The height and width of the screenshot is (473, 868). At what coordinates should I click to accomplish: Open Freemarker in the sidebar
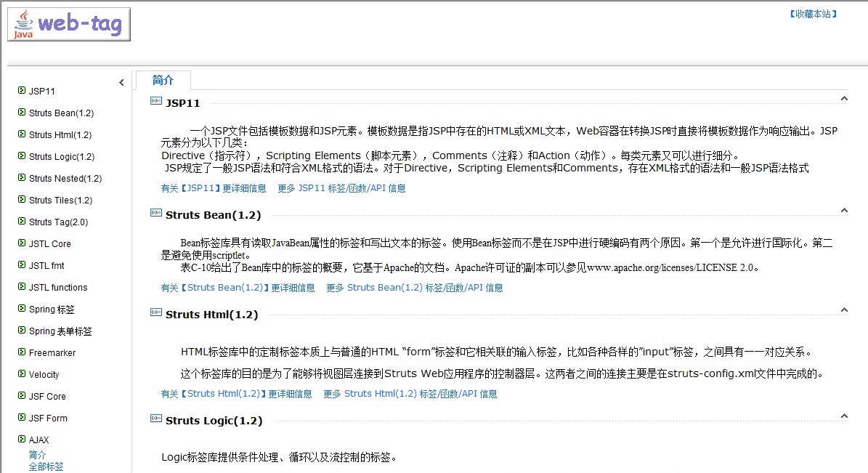[52, 353]
